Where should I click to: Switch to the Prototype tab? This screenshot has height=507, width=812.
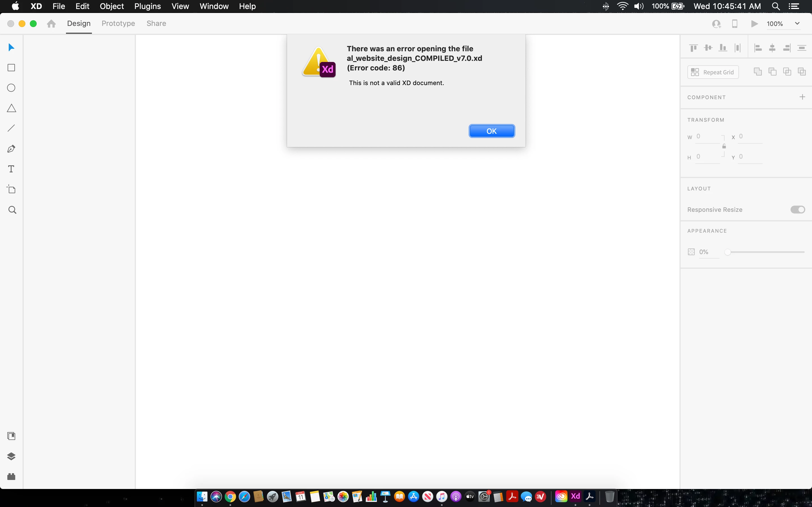(118, 23)
